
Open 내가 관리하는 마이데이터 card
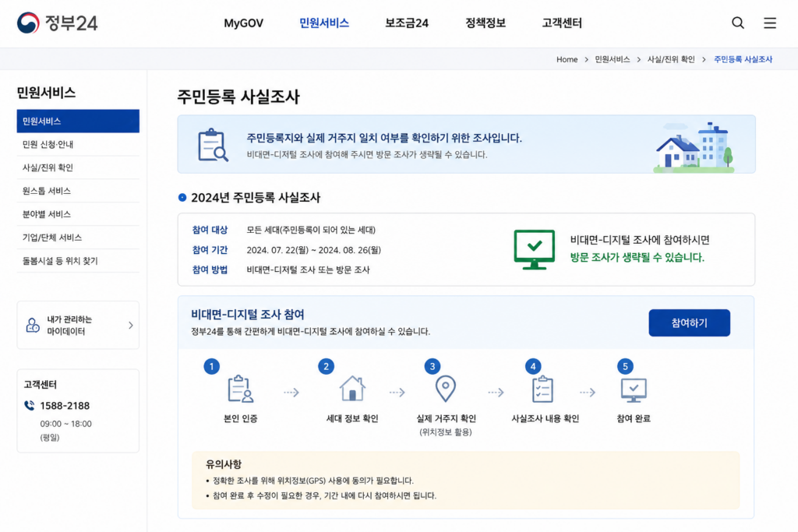pos(78,325)
